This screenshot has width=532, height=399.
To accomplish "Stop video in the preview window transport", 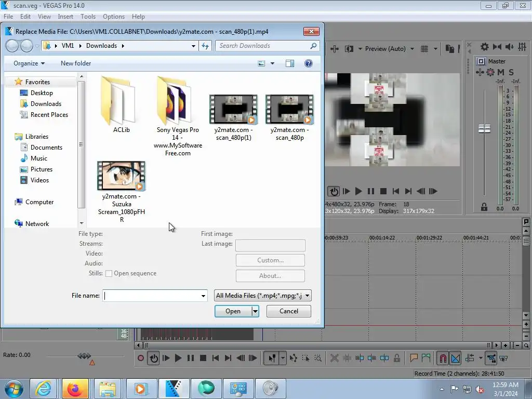I will tap(383, 191).
